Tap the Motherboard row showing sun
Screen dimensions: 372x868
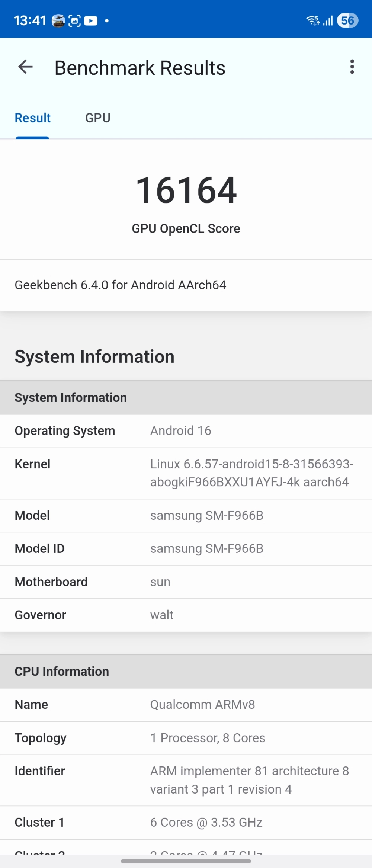(186, 582)
